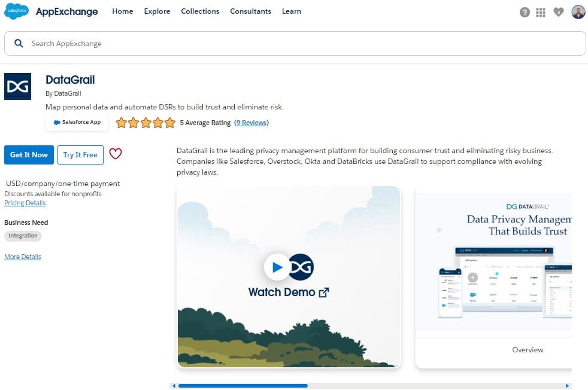Screen dimensions: 588x390
Task: Click the Business Need heading
Action: click(26, 223)
